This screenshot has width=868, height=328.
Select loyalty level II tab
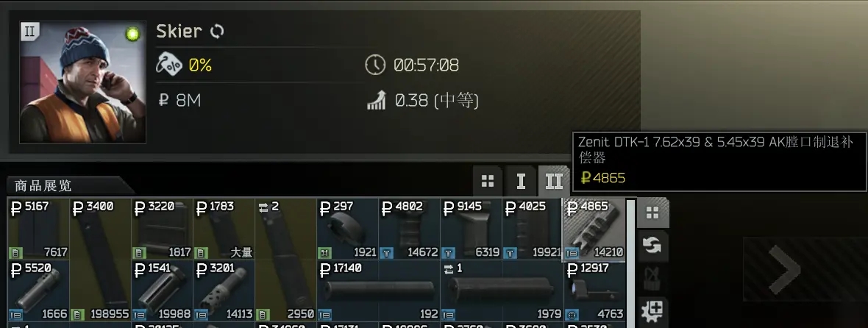(554, 181)
